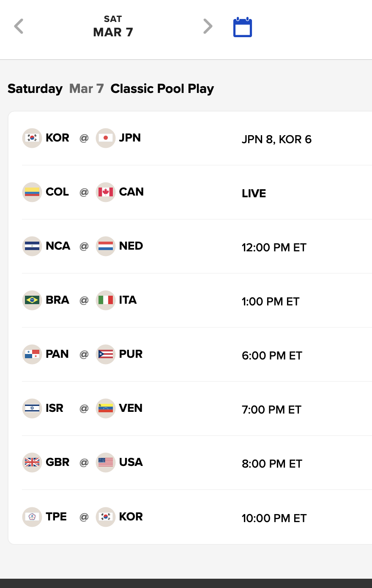Open the blue calendar date picker
This screenshot has width=372, height=588.
click(x=243, y=27)
